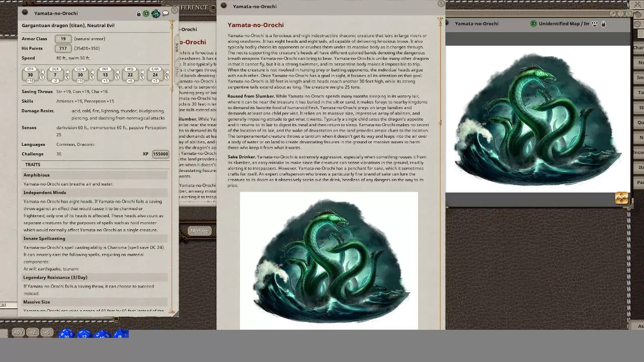Toggle the lock icon on NPC sheet
644x362 pixels.
pos(139,14)
